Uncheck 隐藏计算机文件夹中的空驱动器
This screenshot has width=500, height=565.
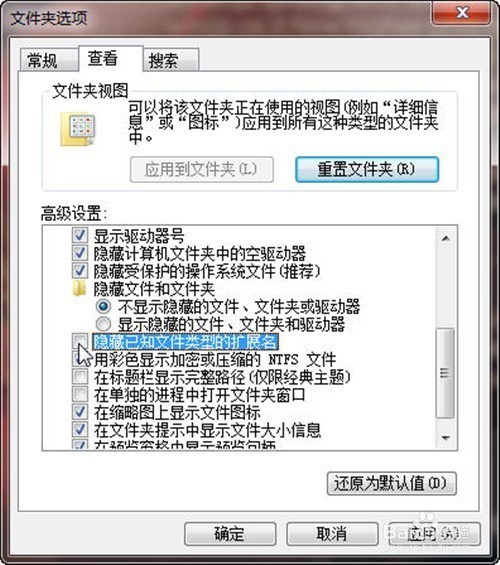pyautogui.click(x=80, y=253)
